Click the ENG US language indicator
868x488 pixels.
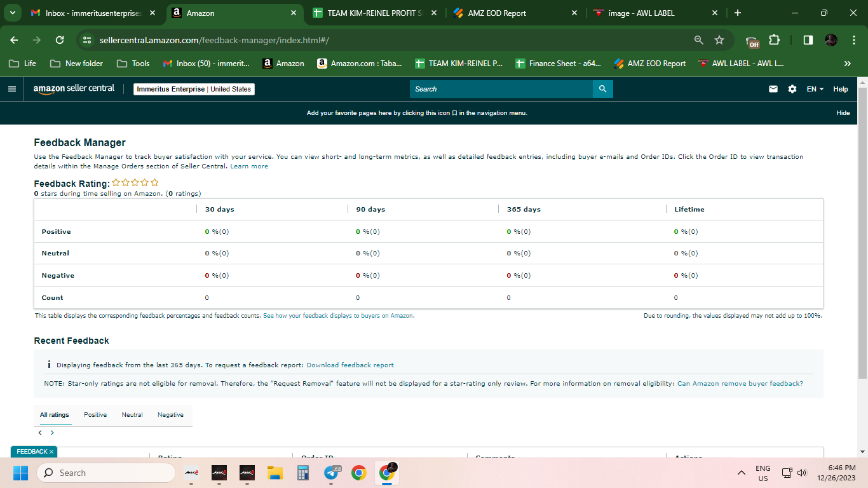coord(763,473)
